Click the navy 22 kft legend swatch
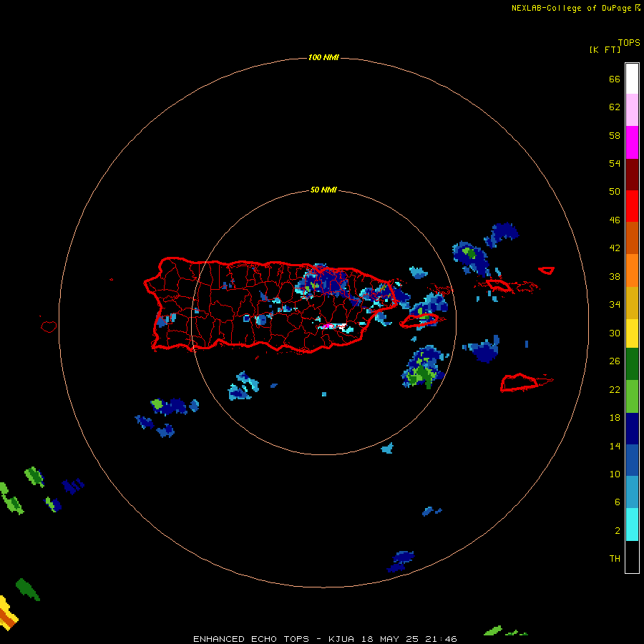 (632, 428)
